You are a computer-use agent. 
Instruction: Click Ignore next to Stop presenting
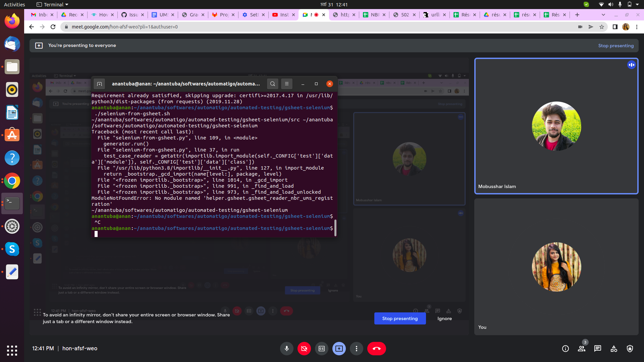tap(444, 318)
